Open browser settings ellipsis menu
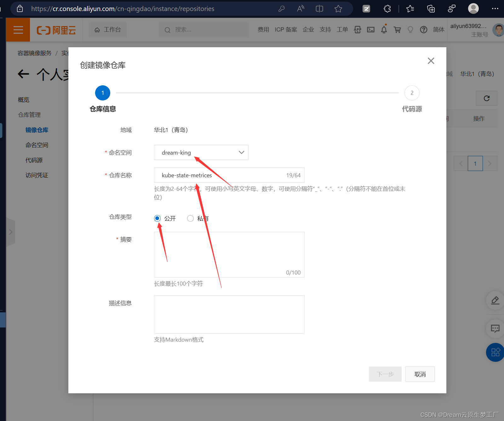The width and height of the screenshot is (504, 421). click(495, 9)
